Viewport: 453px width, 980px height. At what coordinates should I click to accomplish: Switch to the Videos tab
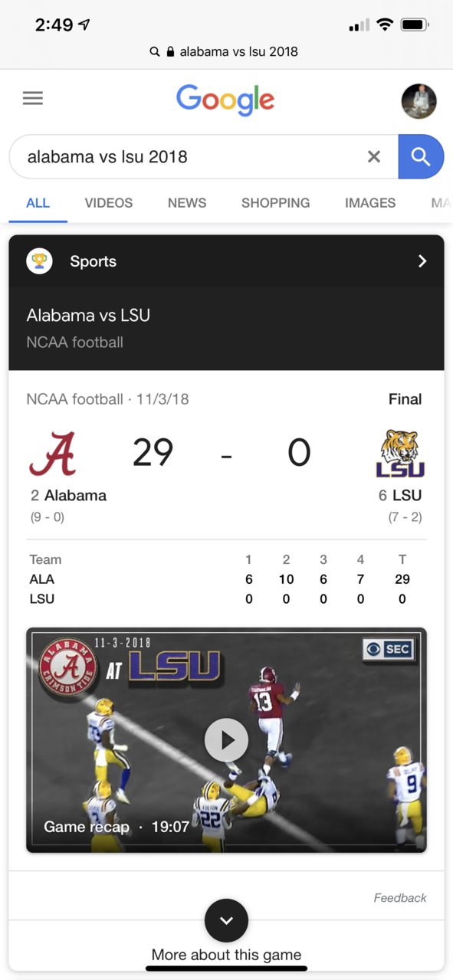coord(109,203)
